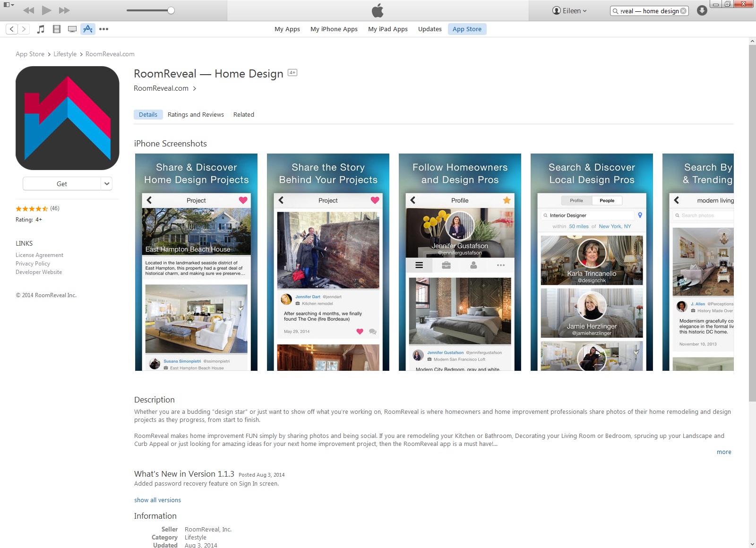Click the Apple logo in the header
756x548 pixels.
[378, 10]
